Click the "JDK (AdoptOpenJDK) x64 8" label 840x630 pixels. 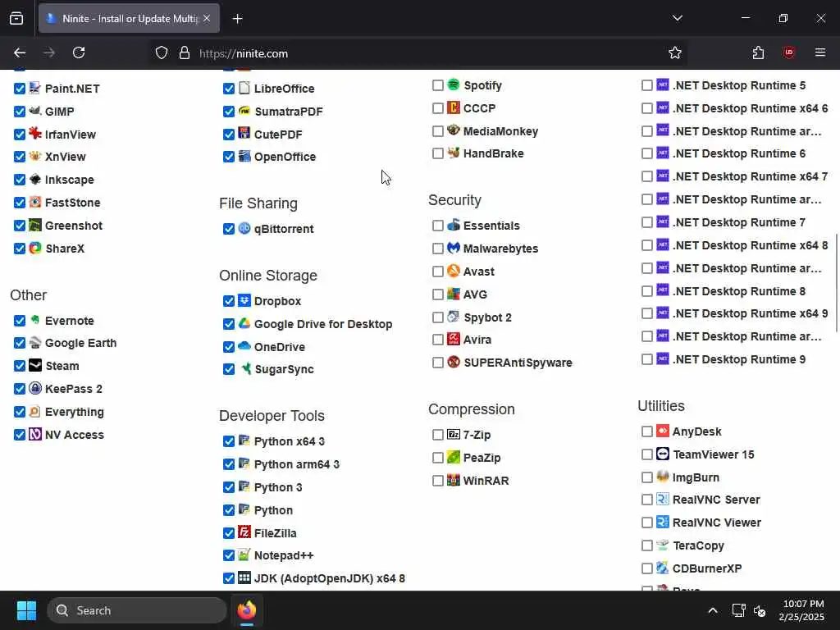tap(330, 578)
